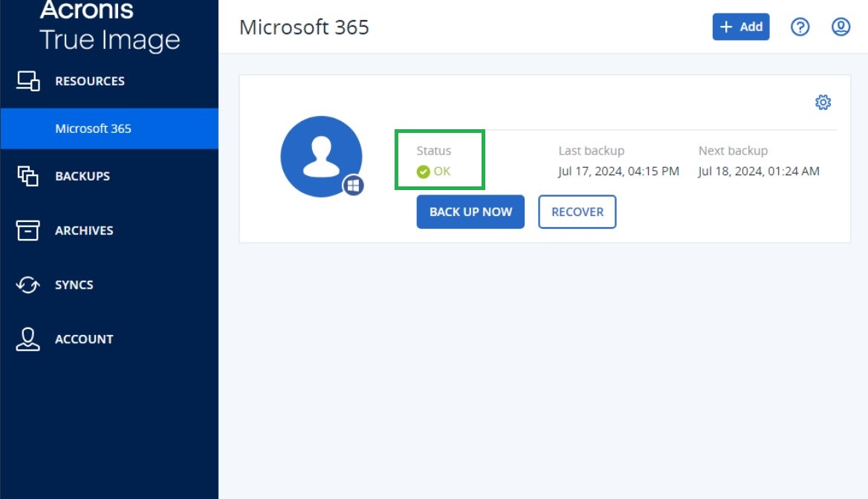Select the Backups sidebar icon

click(27, 176)
